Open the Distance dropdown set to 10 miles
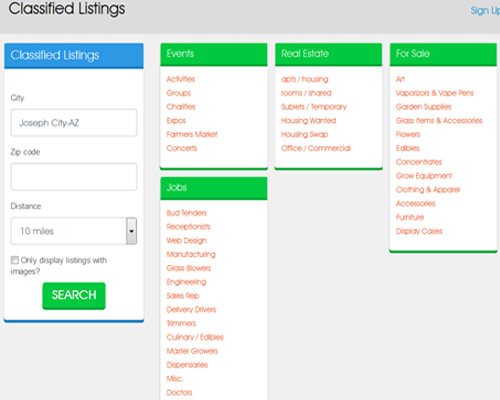The height and width of the screenshot is (400, 500). (x=74, y=231)
